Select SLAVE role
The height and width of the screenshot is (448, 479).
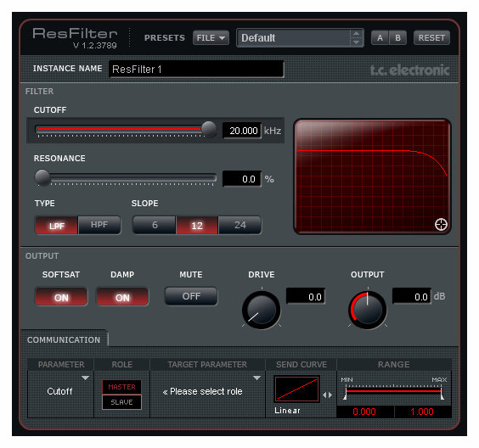[122, 402]
